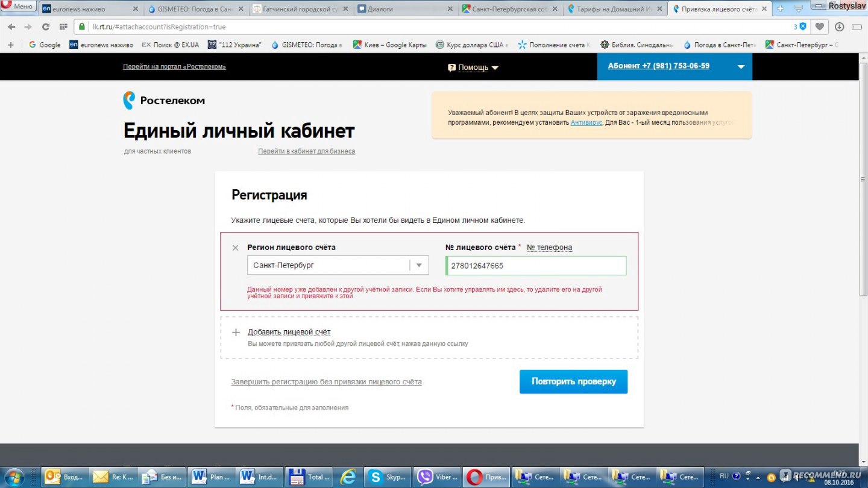Open the tab menu icon beside new tab
868x488 pixels.
coord(799,8)
